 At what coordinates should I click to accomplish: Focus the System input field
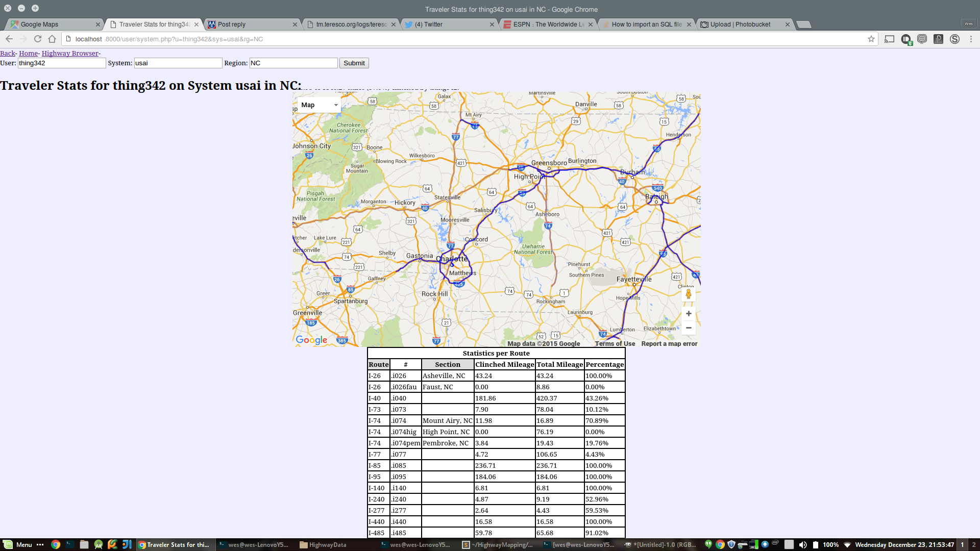[x=178, y=63]
